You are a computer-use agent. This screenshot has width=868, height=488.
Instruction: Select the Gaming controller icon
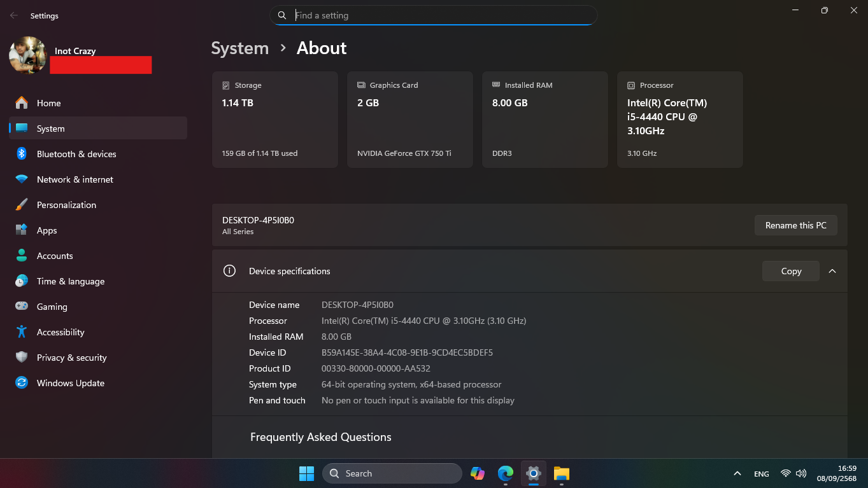pos(22,307)
